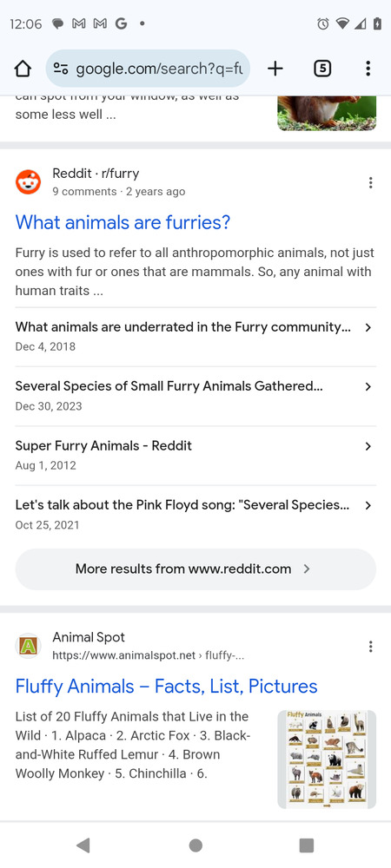
Task: Tap the site info icon in address bar
Action: click(60, 69)
